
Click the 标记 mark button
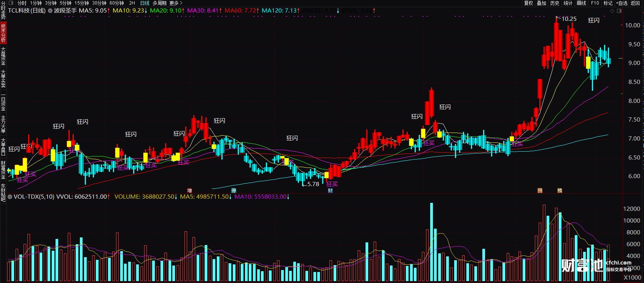(x=608, y=3)
